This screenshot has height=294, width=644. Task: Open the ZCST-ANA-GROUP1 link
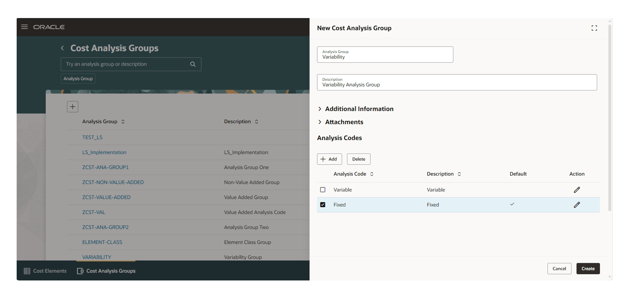pos(105,167)
